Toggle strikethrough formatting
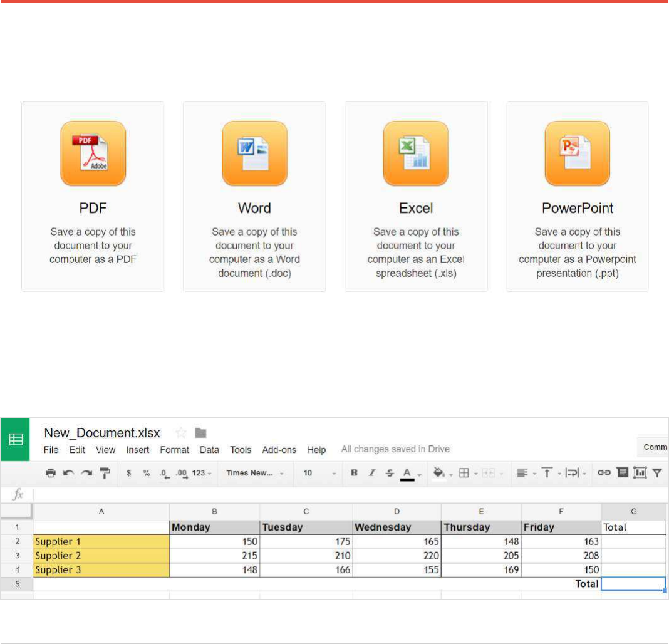This screenshot has width=669, height=644. coord(390,473)
